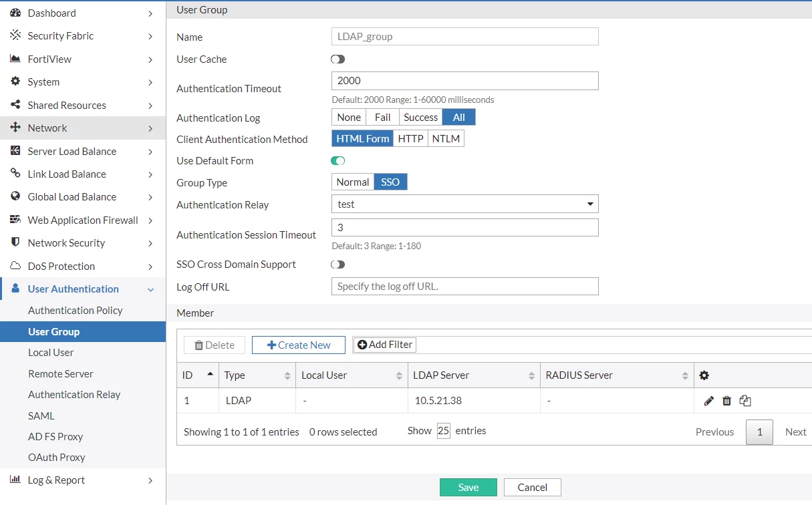Click the Authentication Session Timeout field
Image resolution: width=812 pixels, height=505 pixels.
point(465,227)
